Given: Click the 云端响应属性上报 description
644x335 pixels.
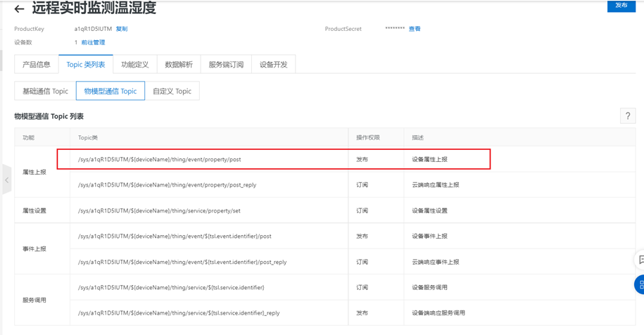Looking at the screenshot, I should click(x=436, y=184).
